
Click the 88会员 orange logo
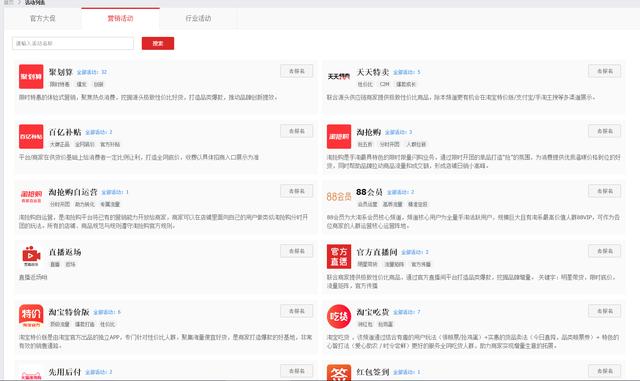[x=339, y=196]
